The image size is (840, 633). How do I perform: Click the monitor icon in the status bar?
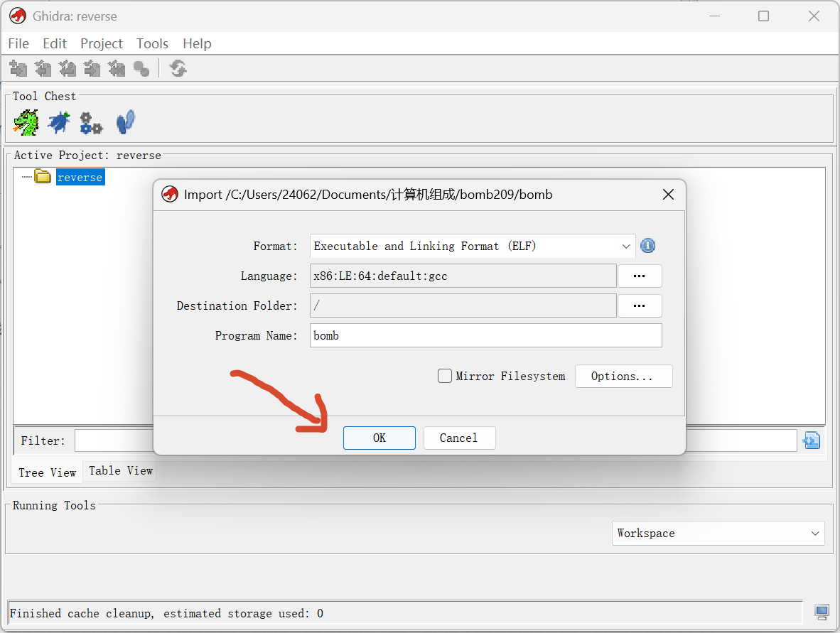[x=822, y=612]
